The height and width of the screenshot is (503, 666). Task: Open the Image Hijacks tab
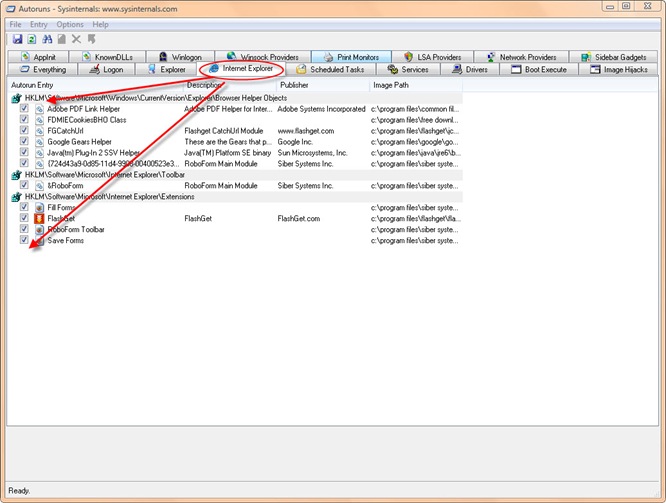point(618,69)
